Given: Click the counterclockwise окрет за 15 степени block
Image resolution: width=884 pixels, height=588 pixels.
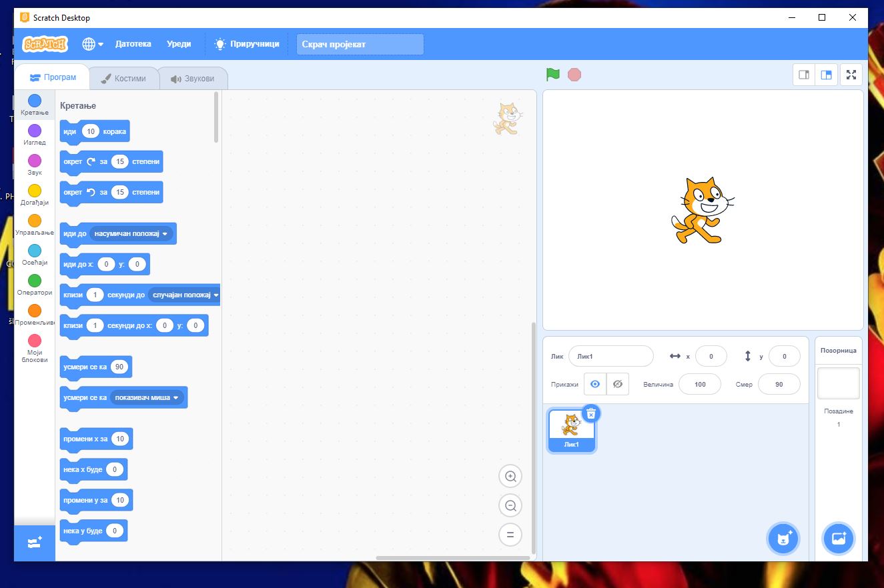Looking at the screenshot, I should pos(111,193).
